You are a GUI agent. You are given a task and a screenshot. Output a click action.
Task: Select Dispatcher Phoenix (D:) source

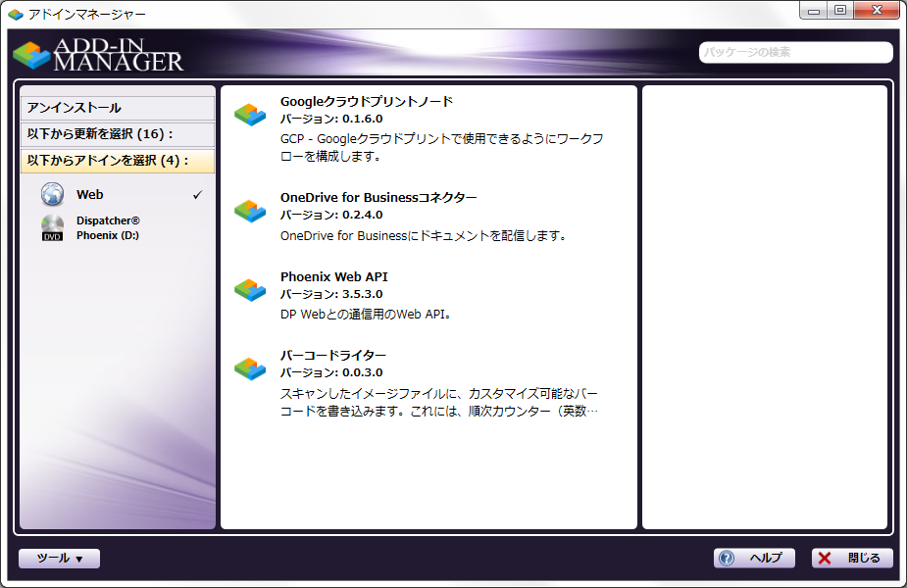tap(108, 227)
